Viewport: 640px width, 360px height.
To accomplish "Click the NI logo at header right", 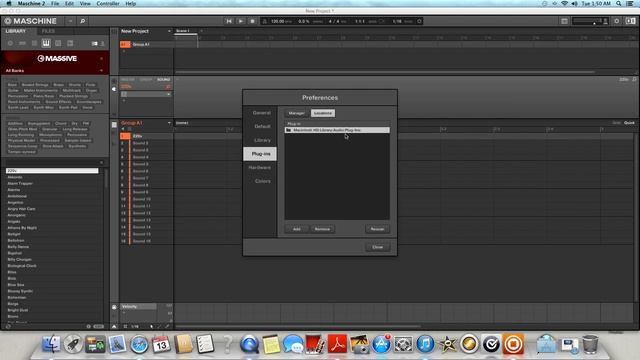I will click(631, 21).
